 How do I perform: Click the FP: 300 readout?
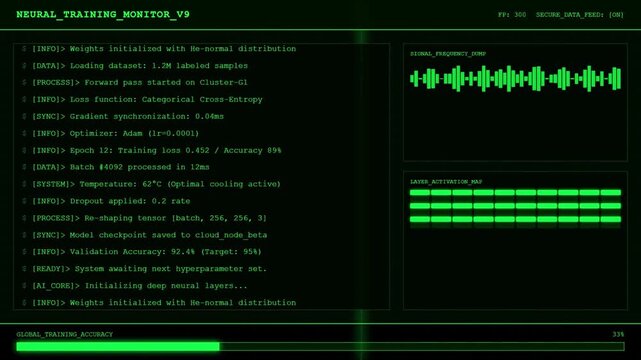(512, 15)
